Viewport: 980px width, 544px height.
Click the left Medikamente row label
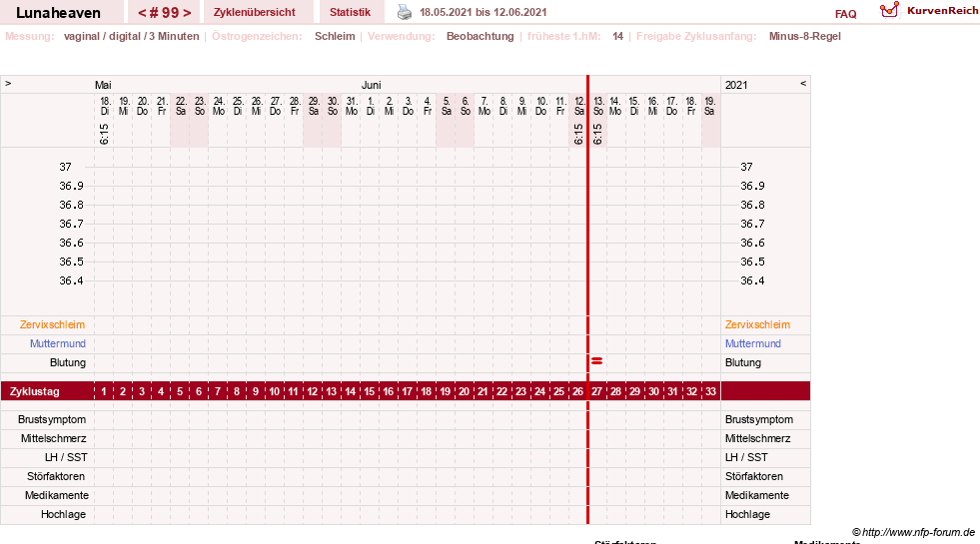click(57, 495)
